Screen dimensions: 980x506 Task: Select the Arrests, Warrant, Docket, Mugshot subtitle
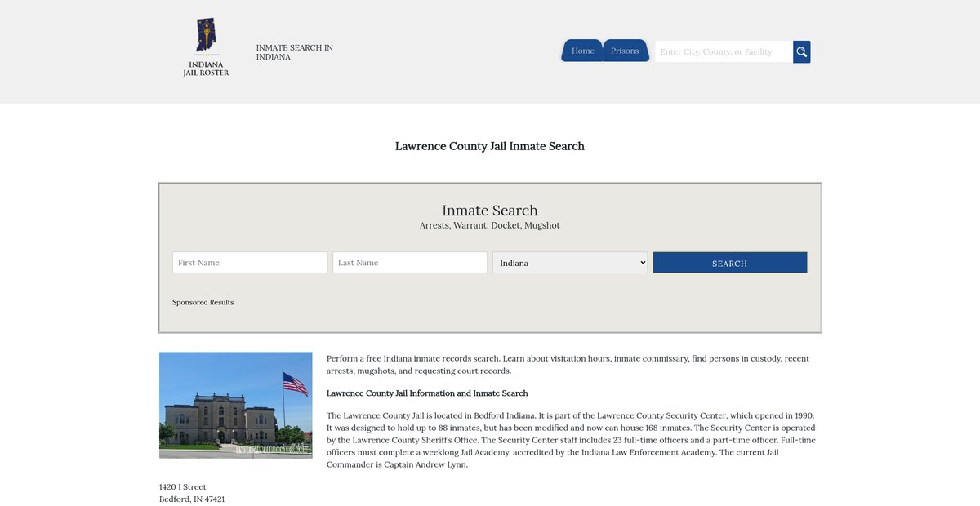(x=490, y=225)
